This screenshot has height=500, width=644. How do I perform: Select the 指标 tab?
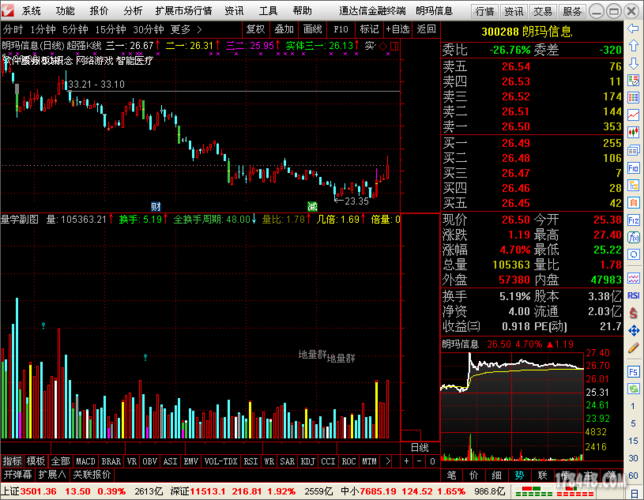coord(12,461)
